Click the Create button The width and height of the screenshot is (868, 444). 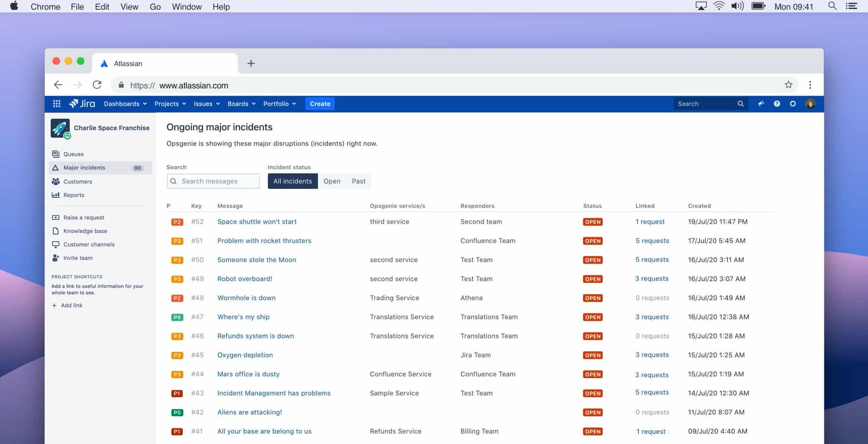tap(320, 104)
